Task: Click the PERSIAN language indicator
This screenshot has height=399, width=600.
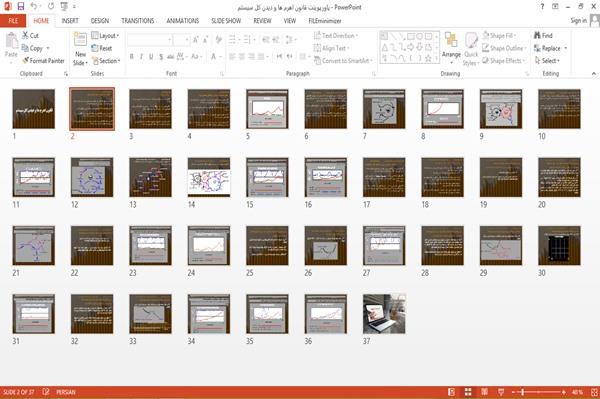Action: point(66,392)
